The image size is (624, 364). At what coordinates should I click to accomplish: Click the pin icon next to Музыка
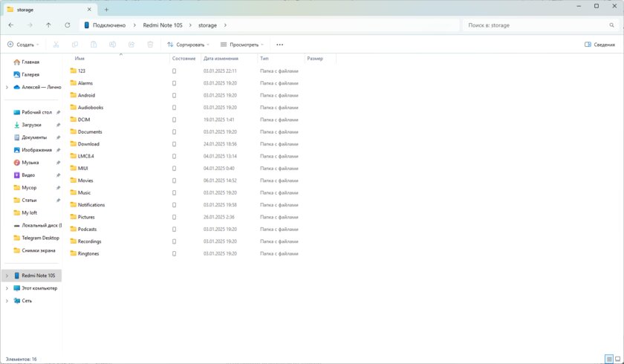point(58,163)
